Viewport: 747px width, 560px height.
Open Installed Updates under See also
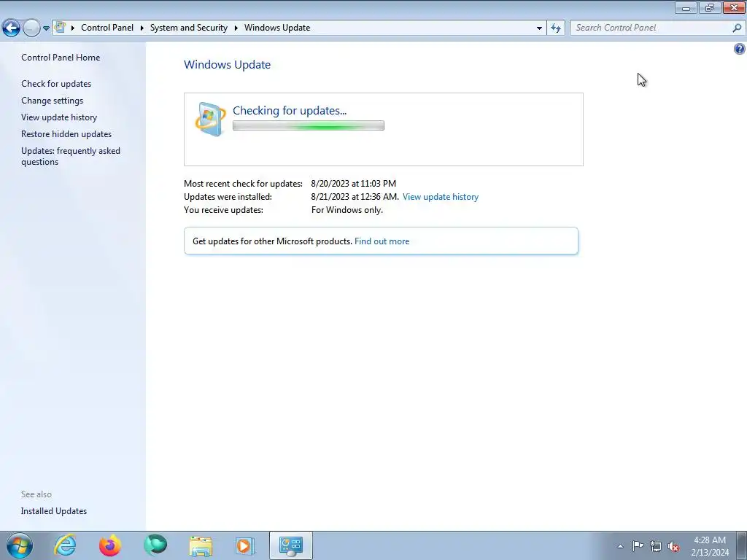click(54, 511)
